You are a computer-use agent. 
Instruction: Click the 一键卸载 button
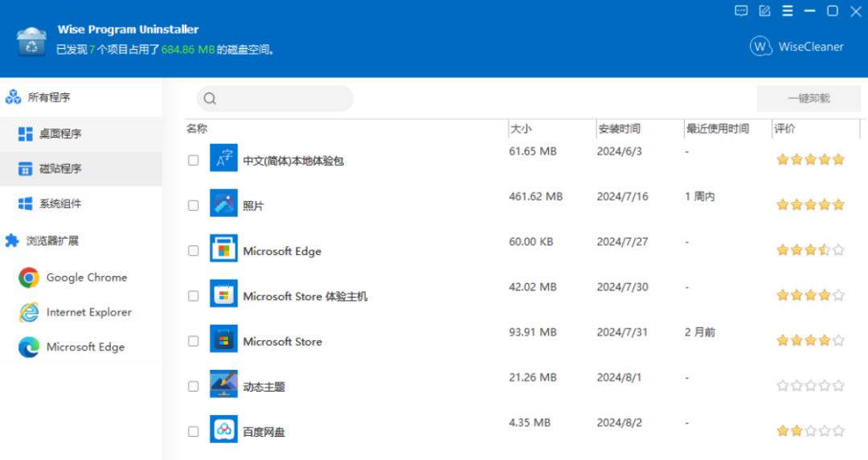click(x=809, y=98)
